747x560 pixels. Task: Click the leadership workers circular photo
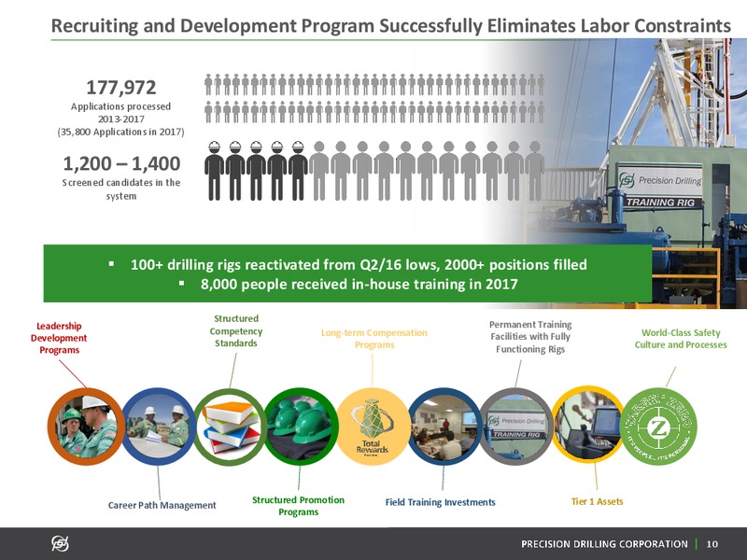pos(86,427)
